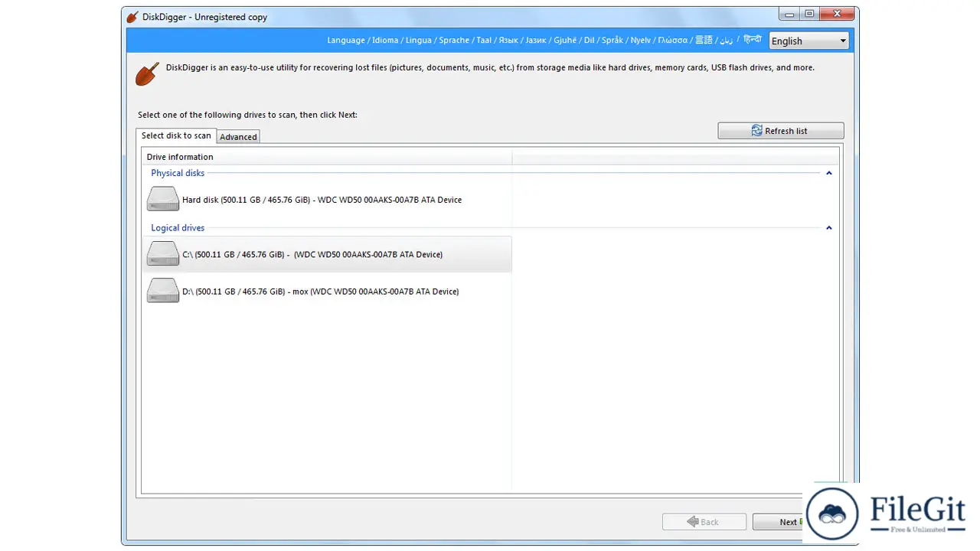
Task: Collapse the Logical drives group
Action: (828, 228)
